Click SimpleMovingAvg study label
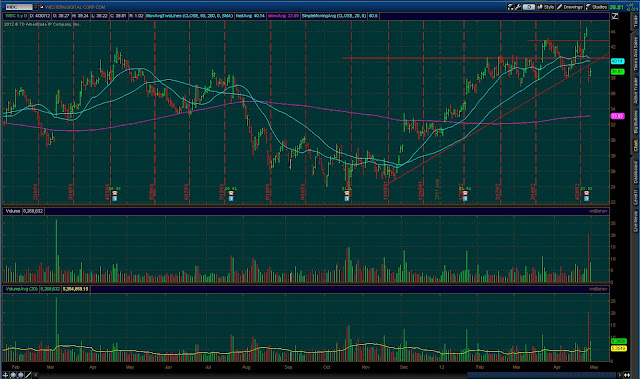This screenshot has width=640, height=379. [335, 16]
